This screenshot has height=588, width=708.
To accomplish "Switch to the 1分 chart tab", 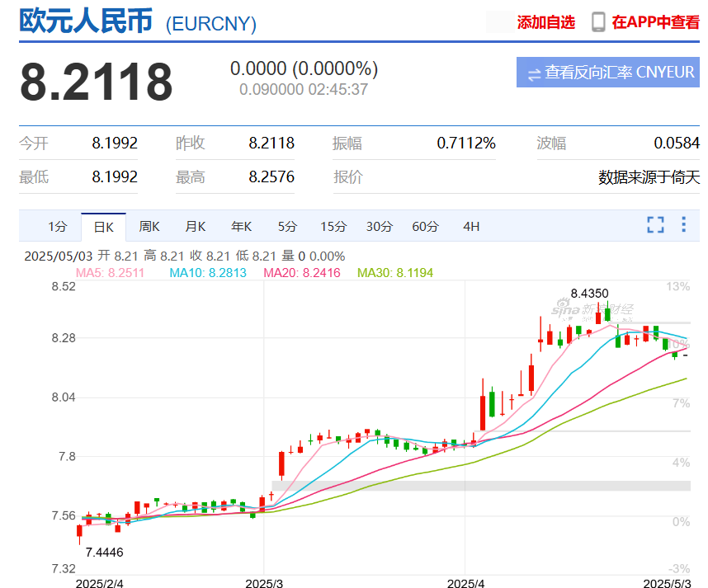I will click(x=58, y=227).
